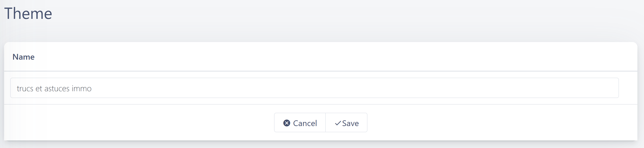Viewport: 644px width, 148px height.
Task: Focus the theme name input field
Action: (x=315, y=88)
